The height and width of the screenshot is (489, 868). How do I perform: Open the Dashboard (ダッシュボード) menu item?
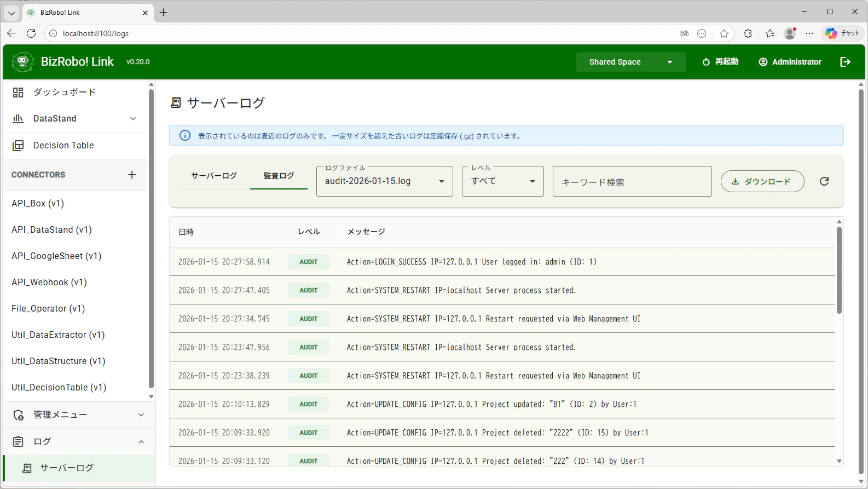(x=76, y=92)
